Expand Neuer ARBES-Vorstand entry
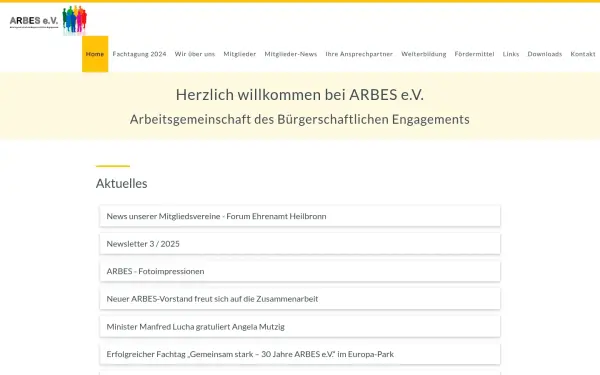Viewport: 600px width, 375px height. [x=300, y=299]
